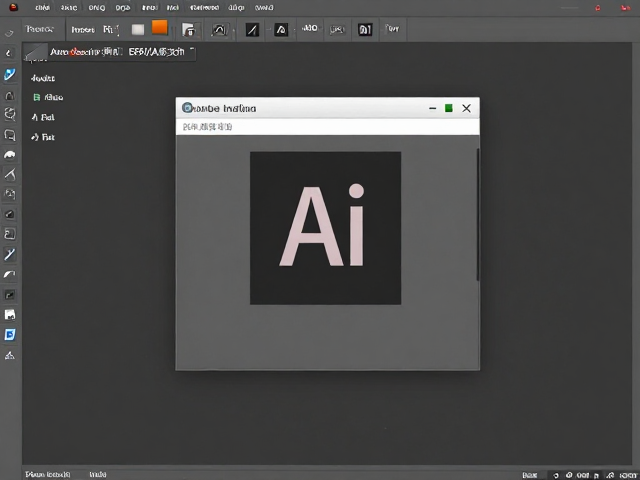Select the white image icon above blue D icon
640x480 pixels.
(10, 315)
